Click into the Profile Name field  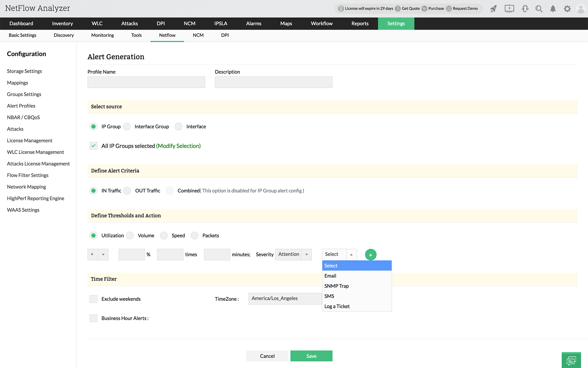click(x=146, y=82)
